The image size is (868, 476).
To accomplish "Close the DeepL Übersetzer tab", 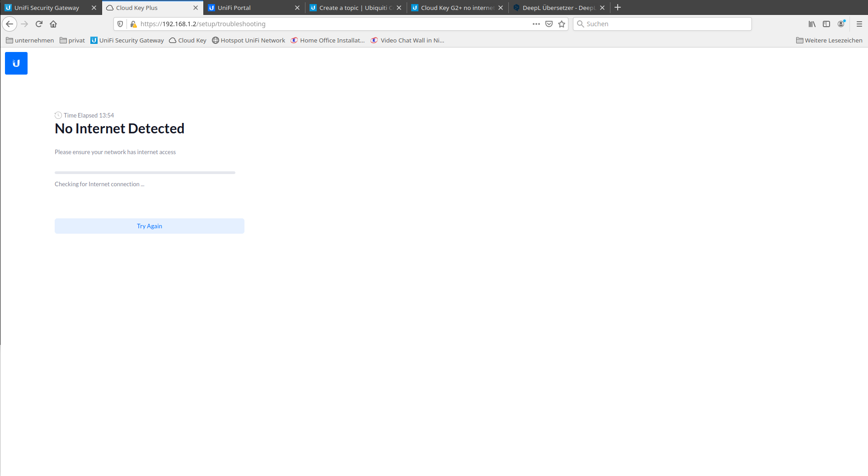I will point(602,8).
